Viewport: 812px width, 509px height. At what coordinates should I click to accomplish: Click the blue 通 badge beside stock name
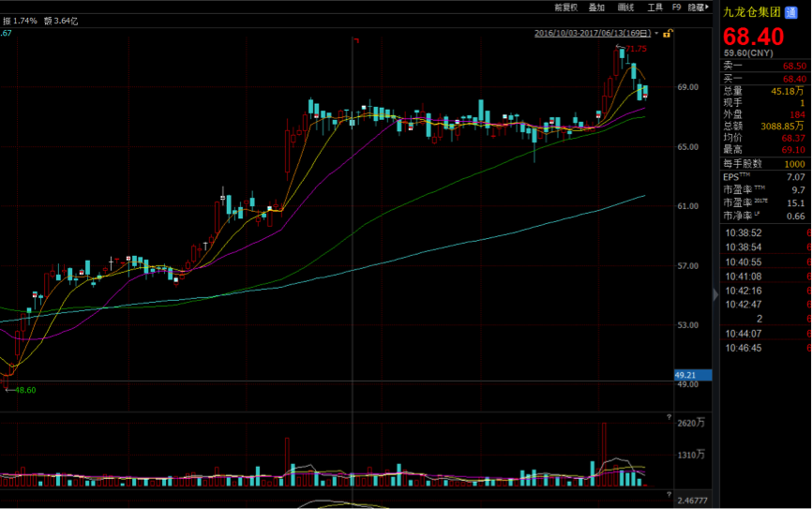tap(791, 12)
